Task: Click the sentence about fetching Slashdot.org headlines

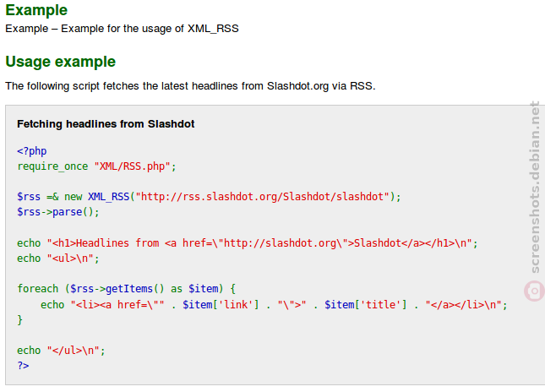Action: pos(190,86)
